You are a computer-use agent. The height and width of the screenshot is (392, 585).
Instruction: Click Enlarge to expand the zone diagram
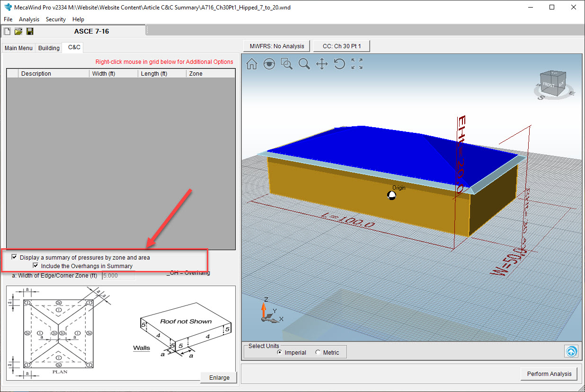[x=219, y=377]
